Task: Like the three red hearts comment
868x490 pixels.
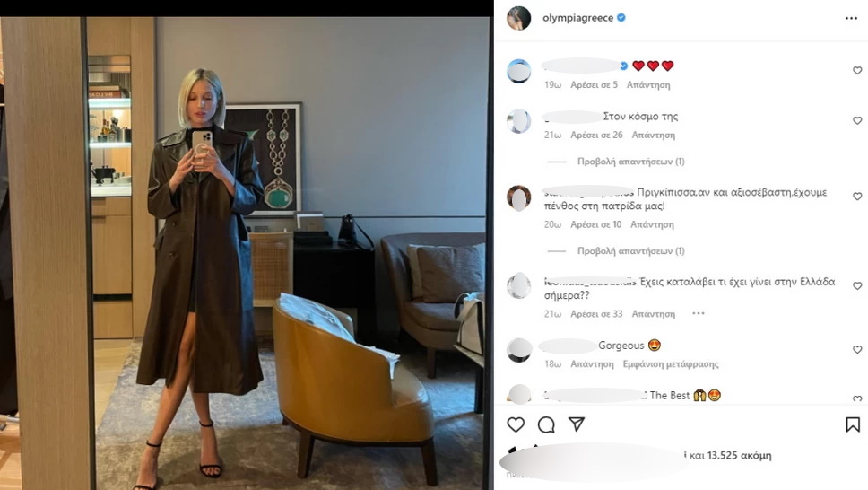Action: pos(857,70)
